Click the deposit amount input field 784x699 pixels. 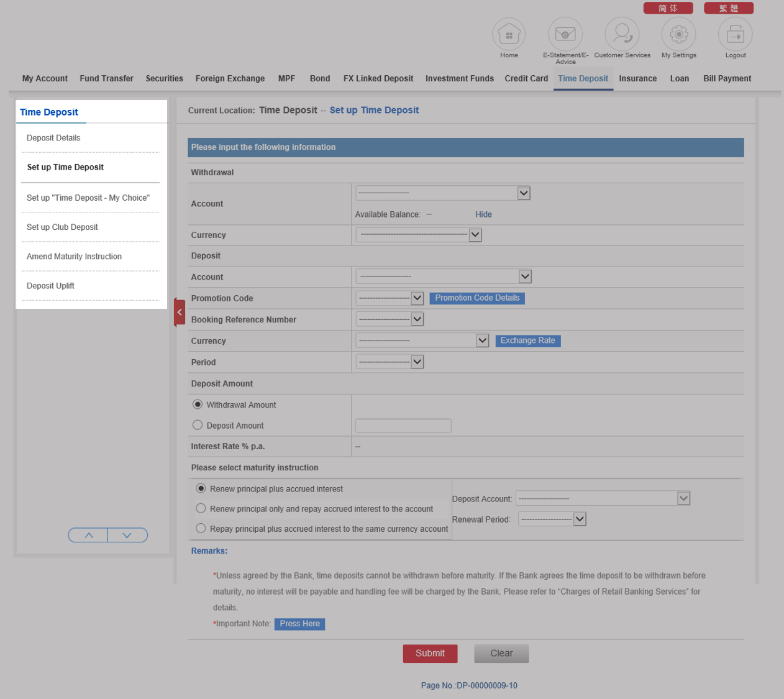(403, 426)
